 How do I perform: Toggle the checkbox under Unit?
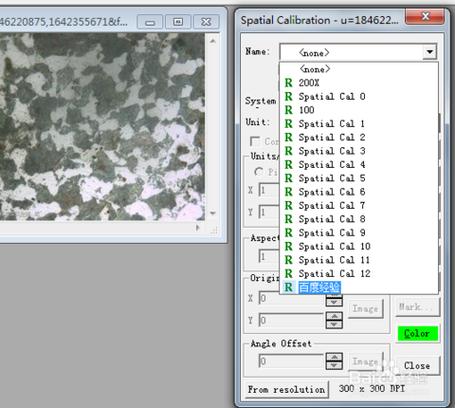coord(255,141)
